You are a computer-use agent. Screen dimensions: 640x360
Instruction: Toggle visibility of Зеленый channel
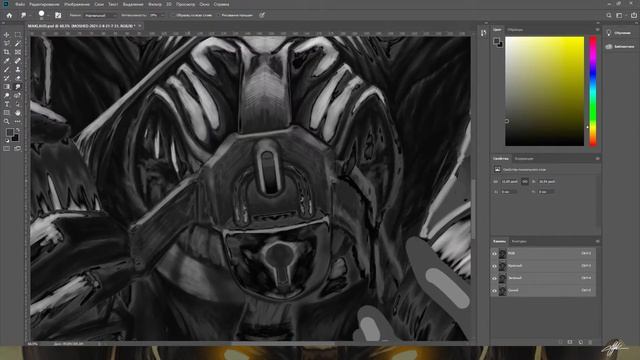coord(494,278)
